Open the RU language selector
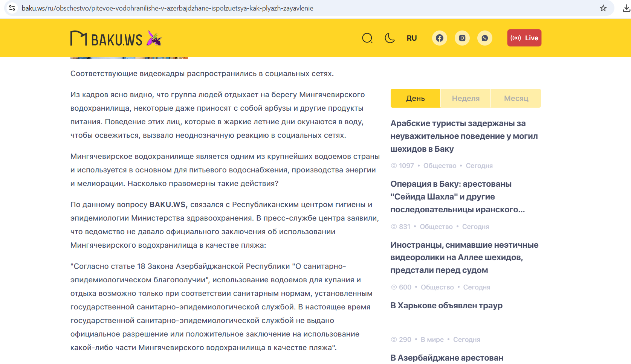Image resolution: width=631 pixels, height=364 pixels. (412, 38)
